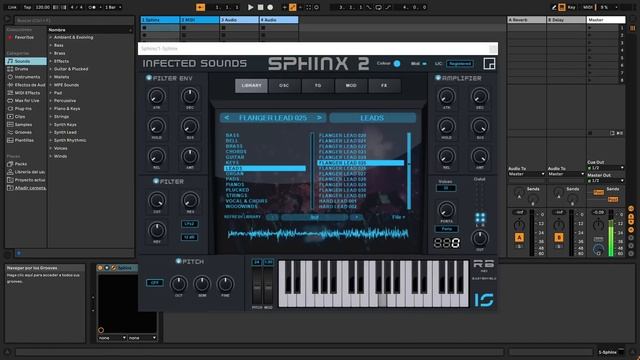Select the MIDI Effects category icon
Screen dimensions: 640x360
[x=10, y=93]
